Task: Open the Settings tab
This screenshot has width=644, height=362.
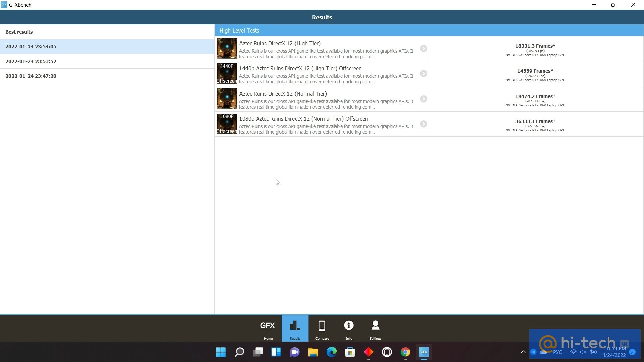Action: (x=375, y=329)
